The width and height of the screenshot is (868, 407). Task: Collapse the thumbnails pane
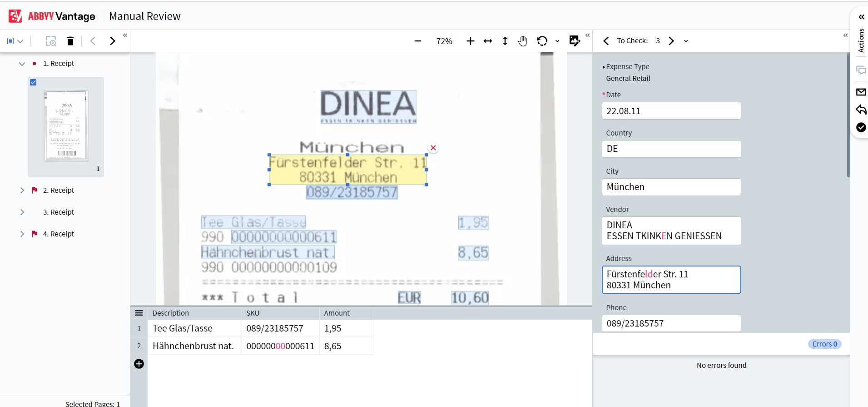click(125, 35)
